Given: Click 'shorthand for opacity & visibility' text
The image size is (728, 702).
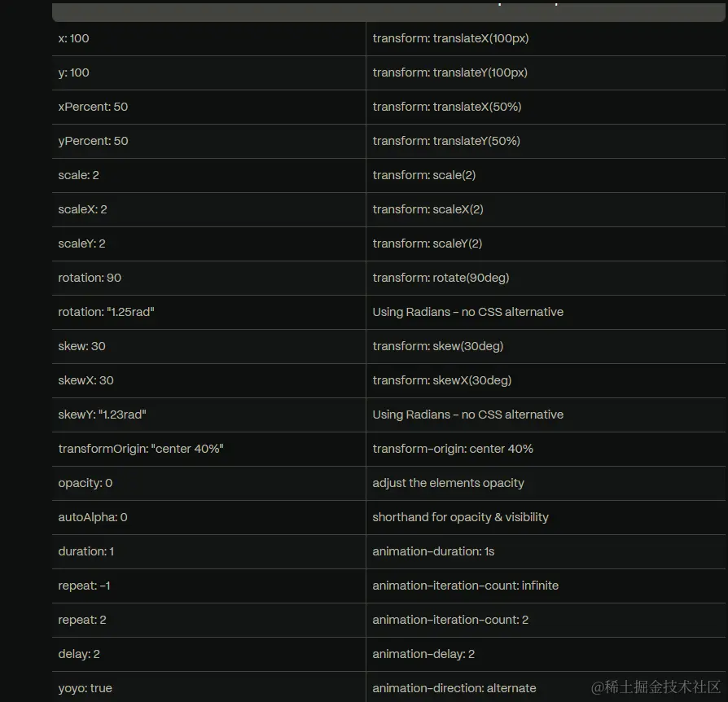Looking at the screenshot, I should tap(460, 517).
